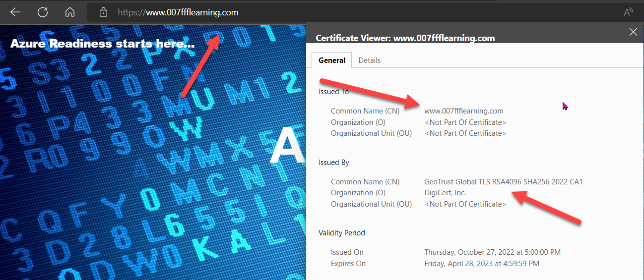Image resolution: width=644 pixels, height=280 pixels.
Task: Click the Expires On date, April 28, 2023
Action: click(481, 264)
